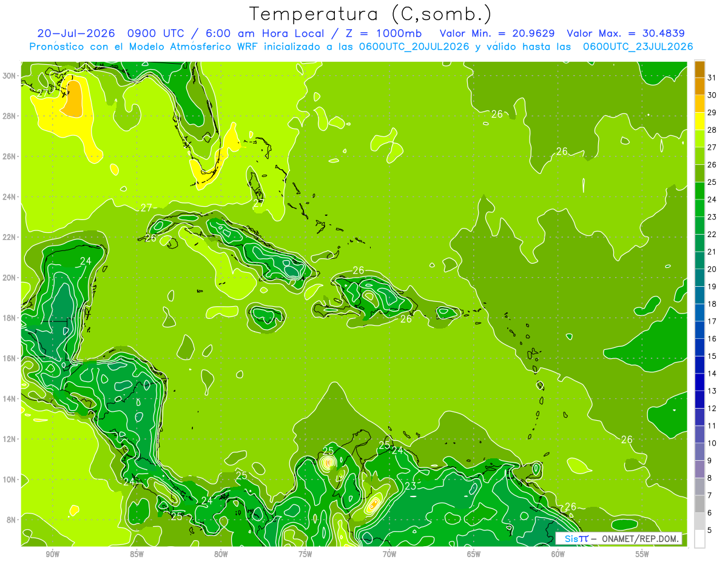Select the Z = 1000mb level text
Viewport: 728px width, 562px height.
point(382,33)
